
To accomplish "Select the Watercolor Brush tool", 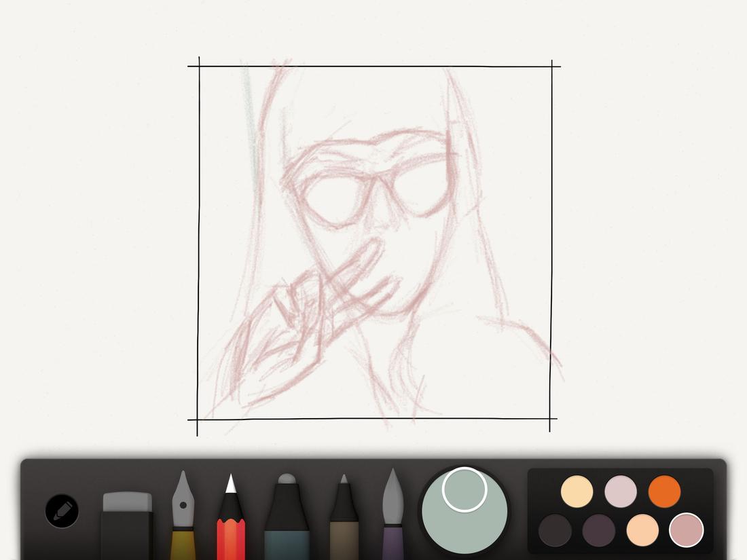I will pos(394,516).
